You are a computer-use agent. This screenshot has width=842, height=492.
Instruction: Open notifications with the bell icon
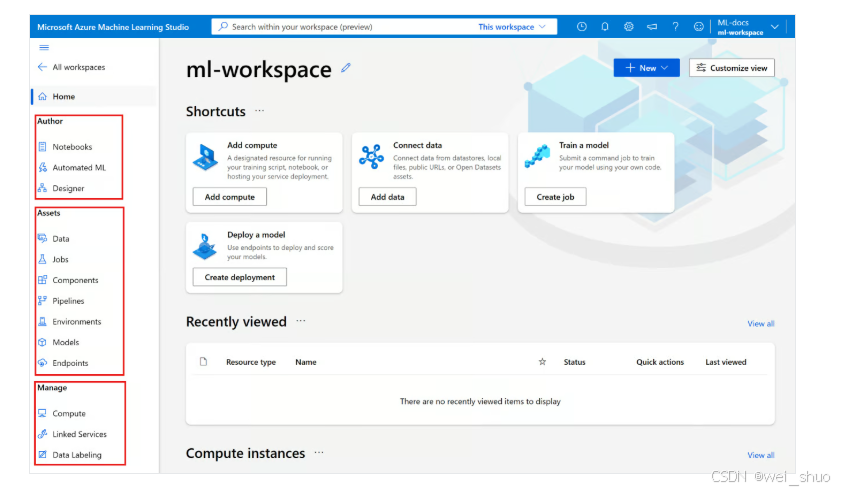(x=605, y=26)
